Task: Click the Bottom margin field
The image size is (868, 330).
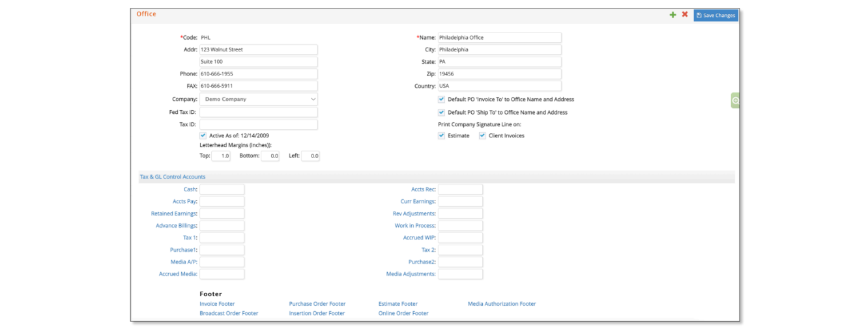Action: [x=270, y=156]
